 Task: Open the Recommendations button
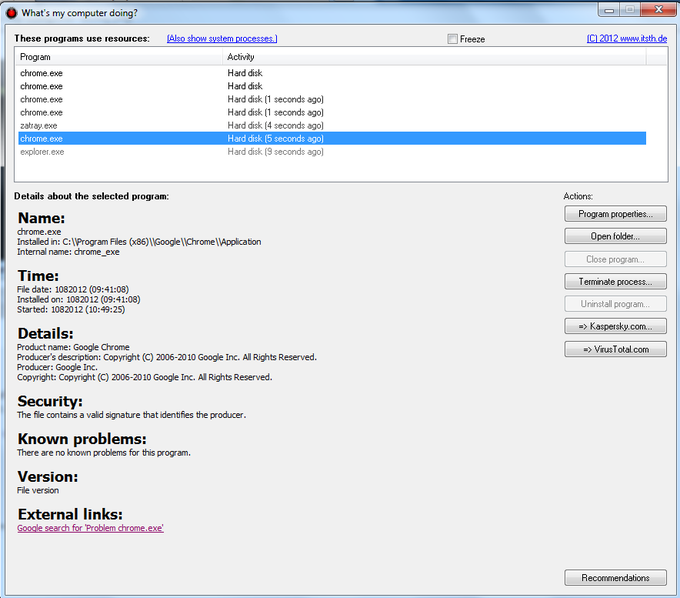pos(615,578)
